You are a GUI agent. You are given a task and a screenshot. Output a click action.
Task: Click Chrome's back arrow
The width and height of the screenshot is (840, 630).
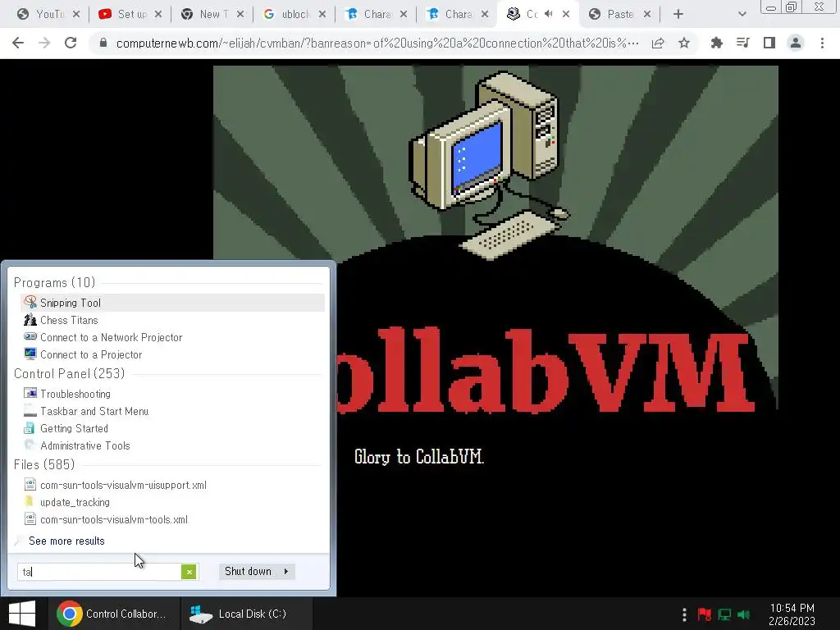point(18,43)
